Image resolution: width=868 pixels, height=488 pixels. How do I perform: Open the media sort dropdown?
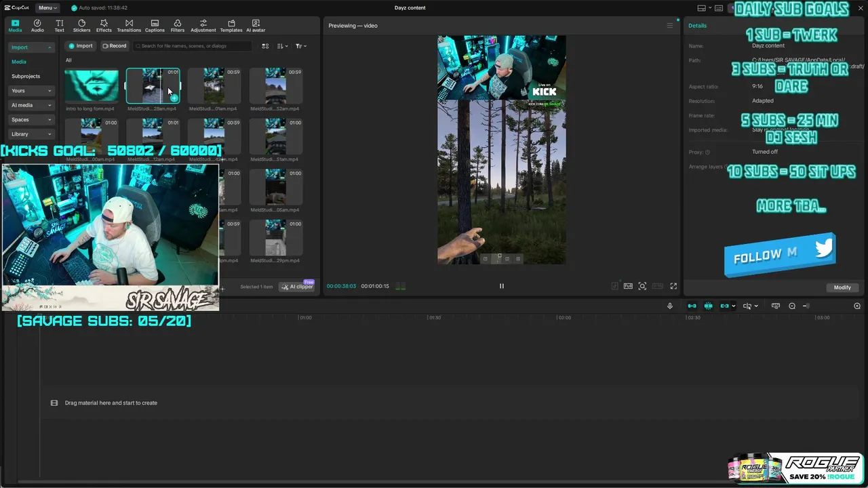click(x=283, y=46)
